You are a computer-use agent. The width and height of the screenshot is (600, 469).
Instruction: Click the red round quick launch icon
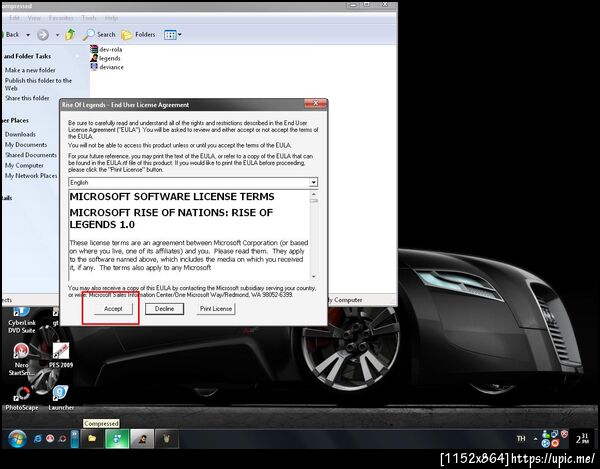point(50,439)
